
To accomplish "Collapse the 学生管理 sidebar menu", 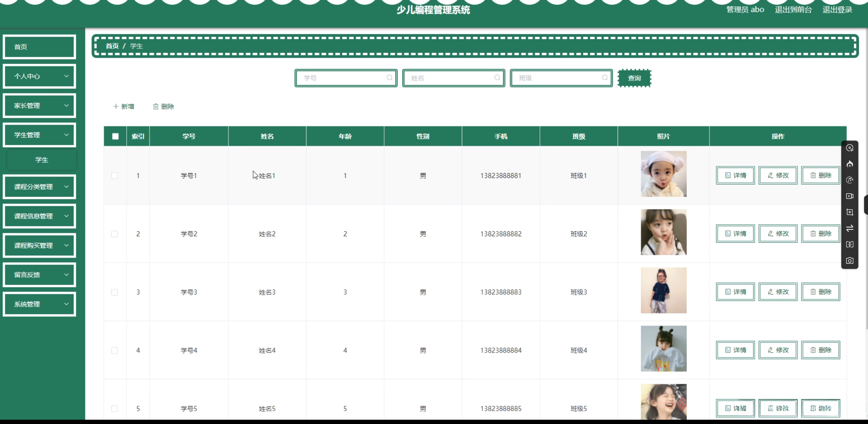I will (39, 135).
